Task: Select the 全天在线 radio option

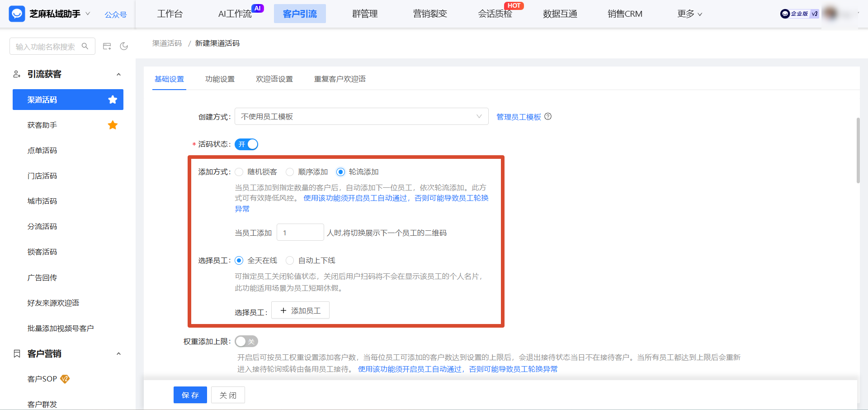Action: [239, 261]
